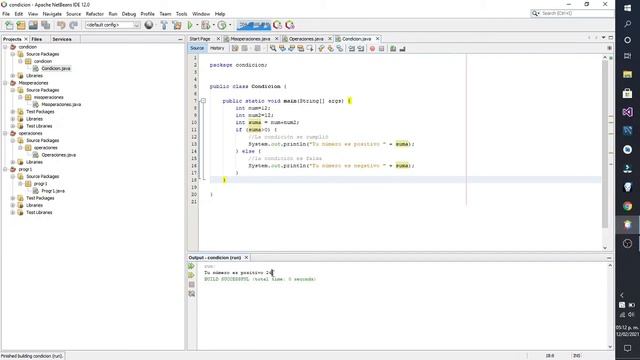Image resolution: width=640 pixels, height=360 pixels.
Task: Click the New File toolbar icon
Action: click(x=9, y=25)
